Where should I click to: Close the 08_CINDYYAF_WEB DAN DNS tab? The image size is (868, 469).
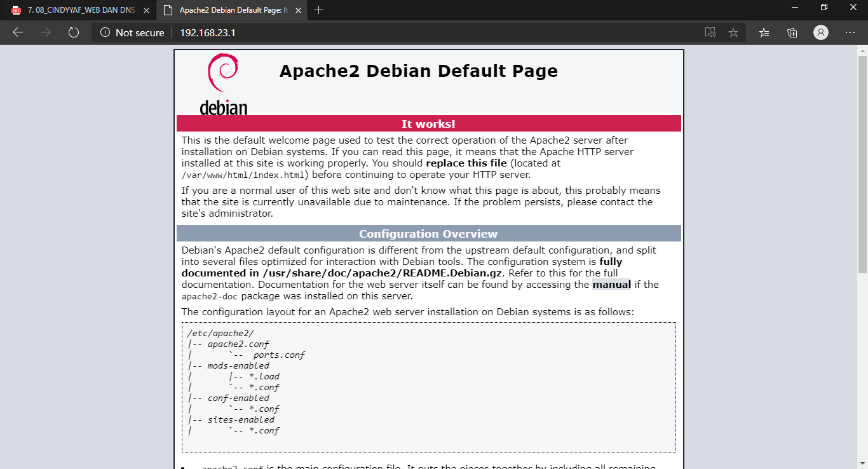point(146,10)
